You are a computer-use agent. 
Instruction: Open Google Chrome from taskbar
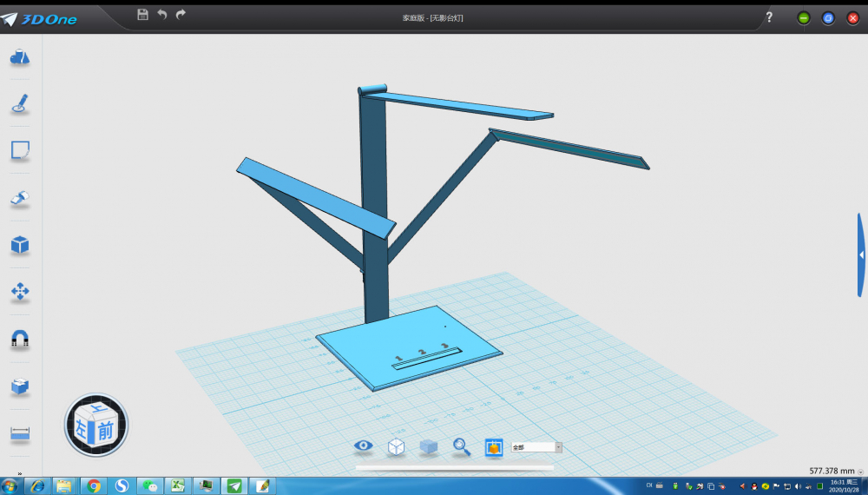pos(94,486)
